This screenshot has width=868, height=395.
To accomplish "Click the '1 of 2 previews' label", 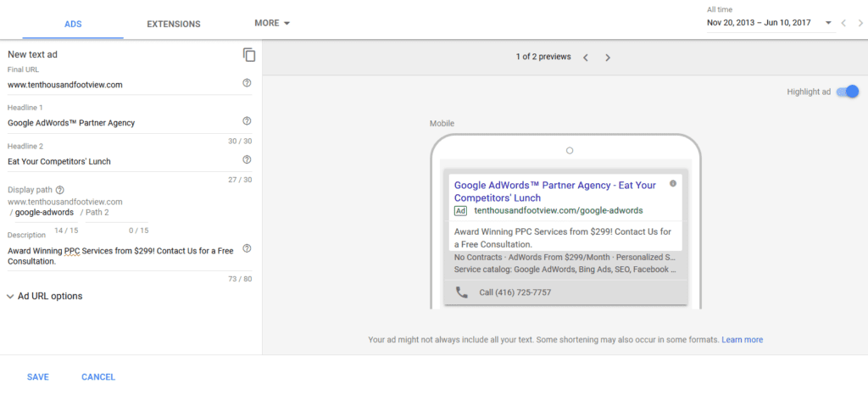I will (x=543, y=57).
